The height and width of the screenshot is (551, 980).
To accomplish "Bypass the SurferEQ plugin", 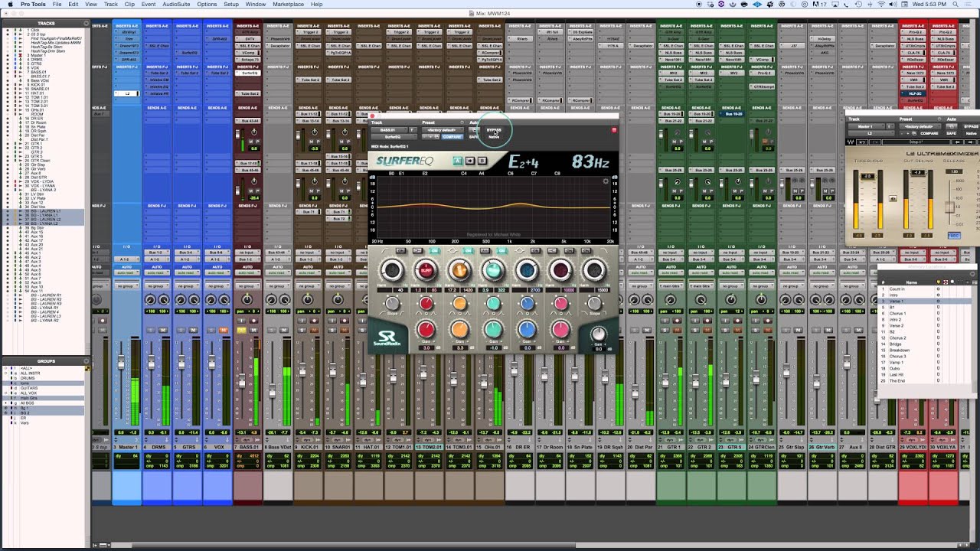I will 494,130.
